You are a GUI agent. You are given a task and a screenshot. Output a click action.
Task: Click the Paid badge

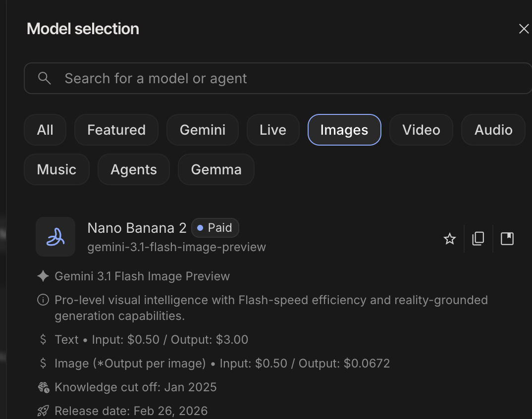[215, 228]
